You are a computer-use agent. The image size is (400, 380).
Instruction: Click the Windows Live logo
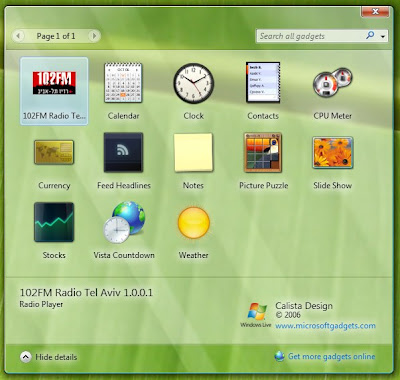(x=256, y=315)
